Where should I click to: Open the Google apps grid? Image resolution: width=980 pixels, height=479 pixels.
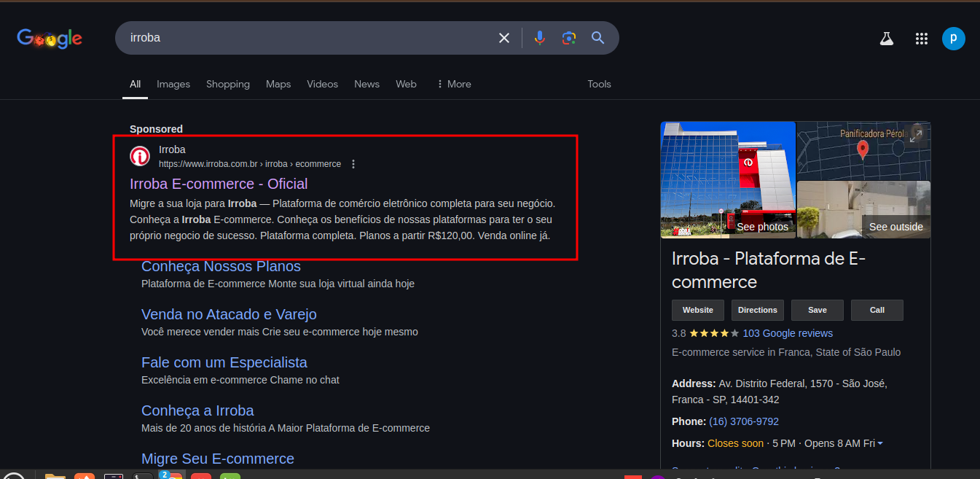pyautogui.click(x=921, y=39)
